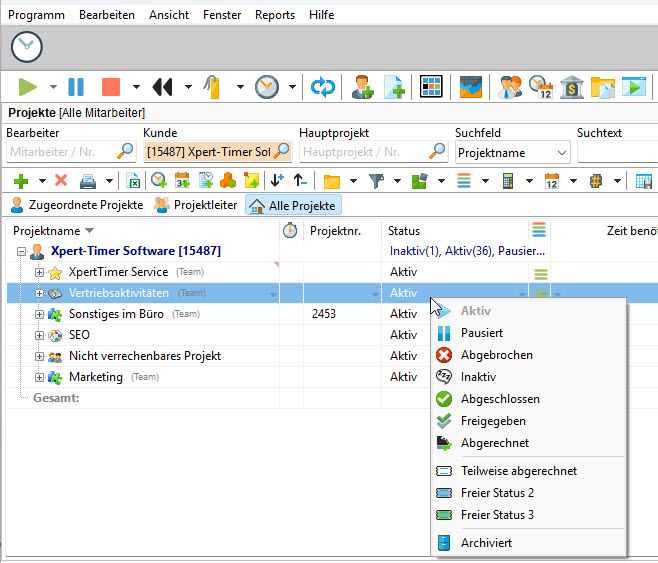Screen dimensions: 658x563
Task: Click the calendar 3+ icon
Action: tap(182, 181)
